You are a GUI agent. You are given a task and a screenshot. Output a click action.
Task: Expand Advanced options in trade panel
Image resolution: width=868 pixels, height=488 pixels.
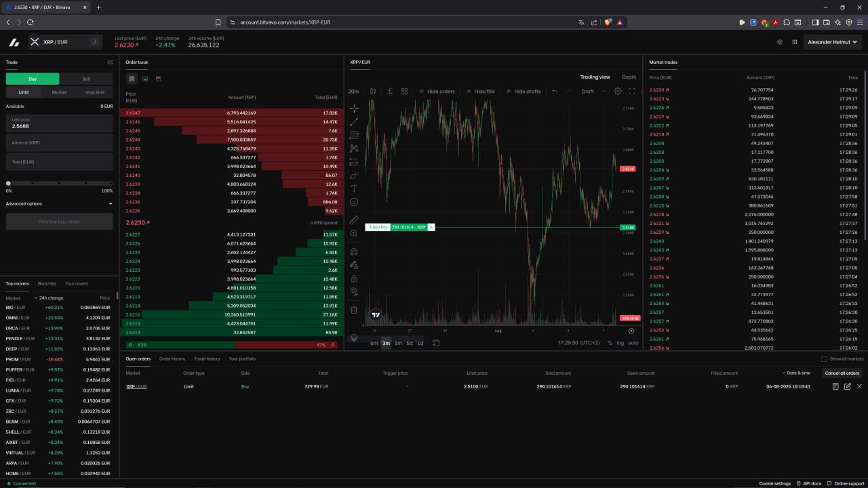tap(59, 203)
